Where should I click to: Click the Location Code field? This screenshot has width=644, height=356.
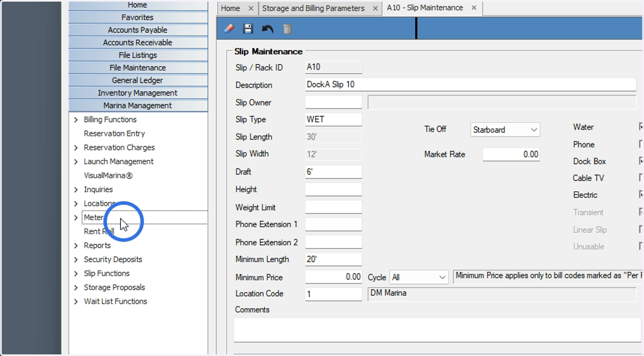coord(334,294)
